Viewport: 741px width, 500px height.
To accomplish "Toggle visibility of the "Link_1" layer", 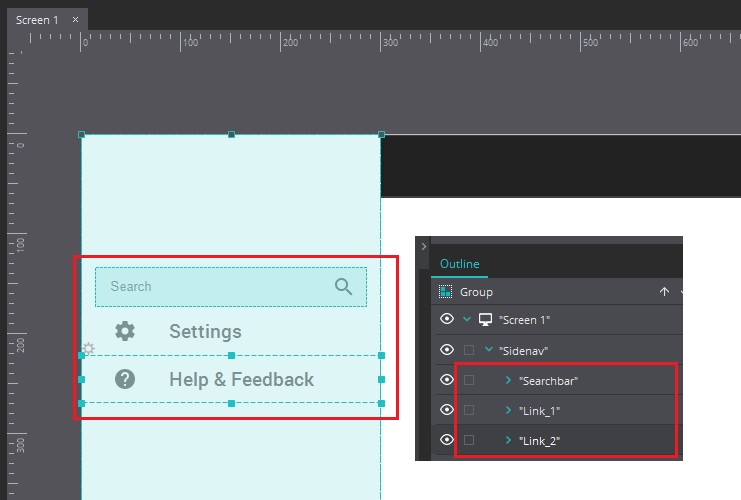I will pyautogui.click(x=447, y=410).
